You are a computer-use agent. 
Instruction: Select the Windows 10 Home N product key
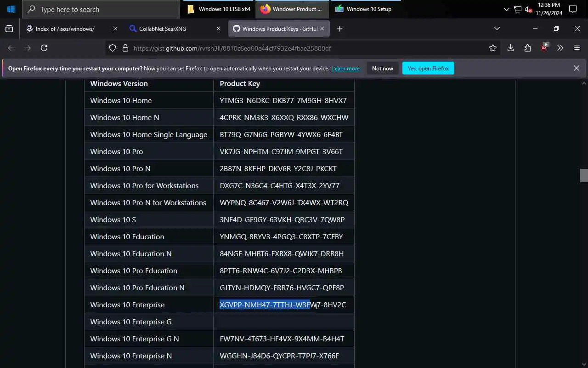[x=284, y=117]
